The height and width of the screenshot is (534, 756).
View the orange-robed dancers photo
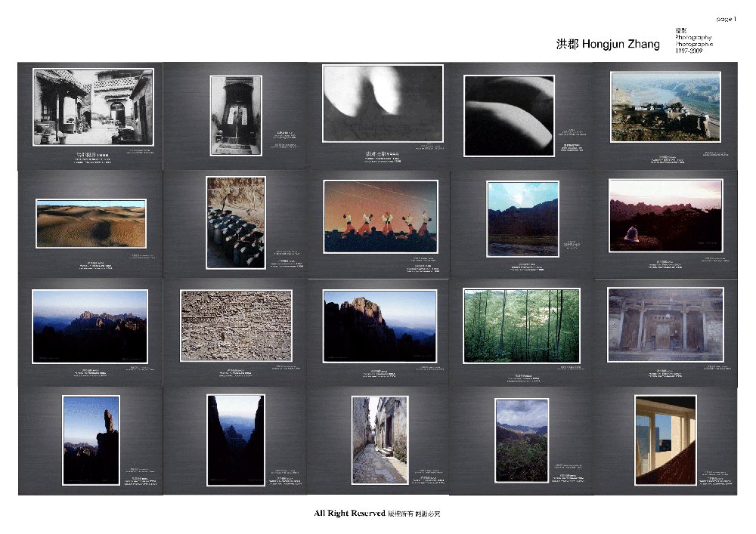tap(380, 216)
